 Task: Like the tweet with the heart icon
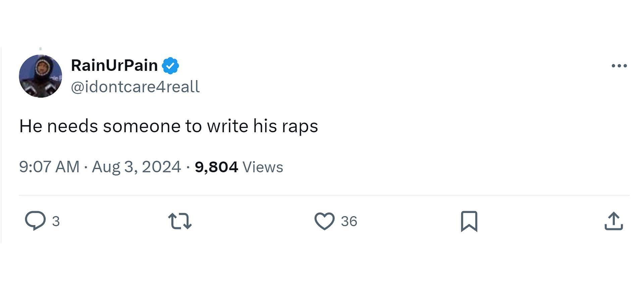(324, 221)
